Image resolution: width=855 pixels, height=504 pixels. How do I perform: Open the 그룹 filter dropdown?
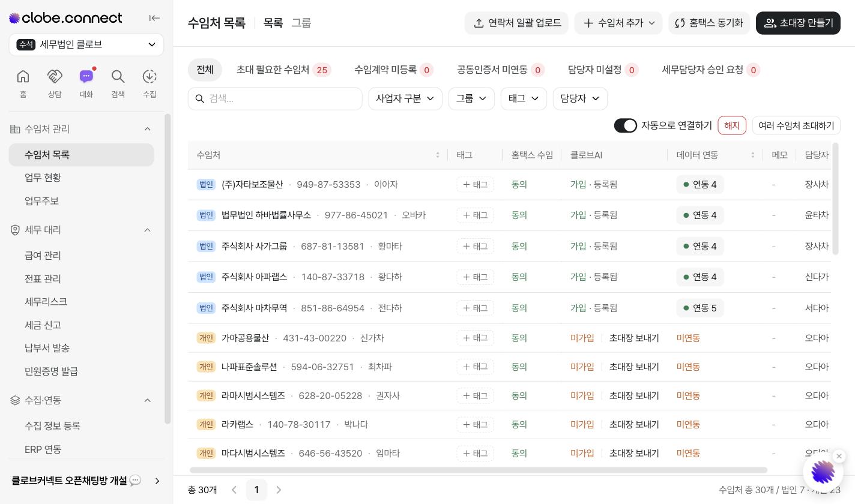[471, 98]
